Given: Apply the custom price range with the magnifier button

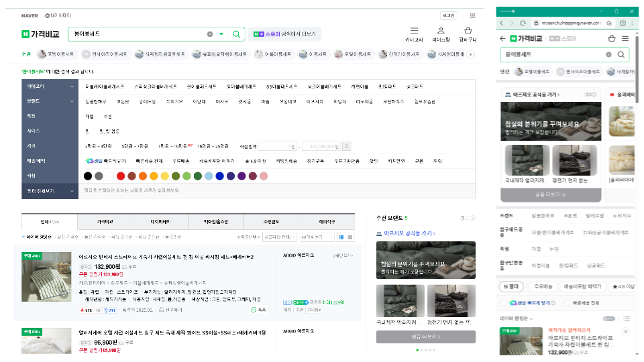Looking at the screenshot, I should click(347, 146).
